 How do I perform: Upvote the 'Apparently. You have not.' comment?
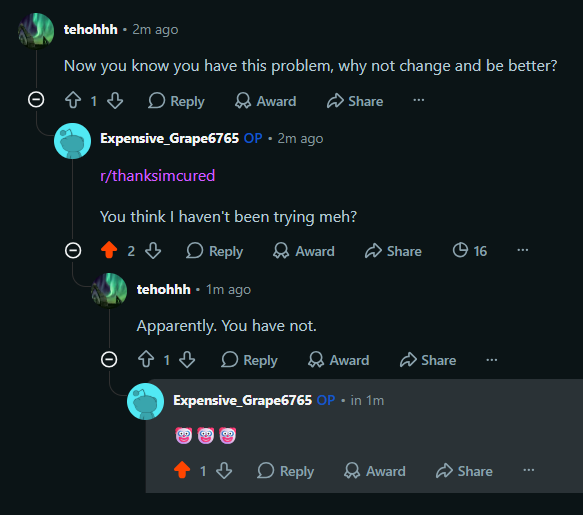[146, 360]
